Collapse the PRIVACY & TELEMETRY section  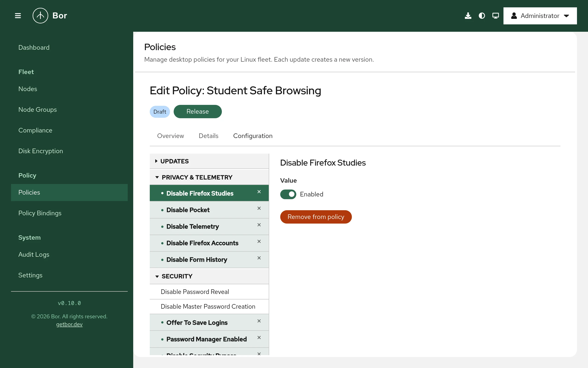(209, 177)
